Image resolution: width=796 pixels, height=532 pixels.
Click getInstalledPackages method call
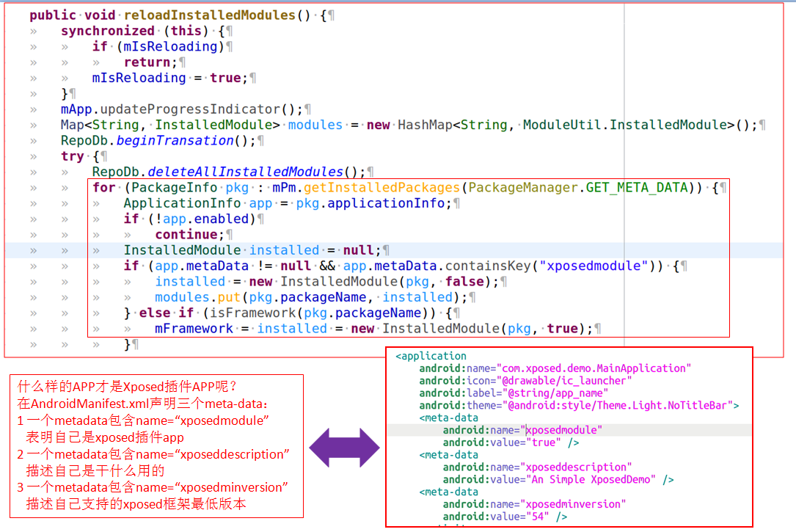pyautogui.click(x=381, y=188)
